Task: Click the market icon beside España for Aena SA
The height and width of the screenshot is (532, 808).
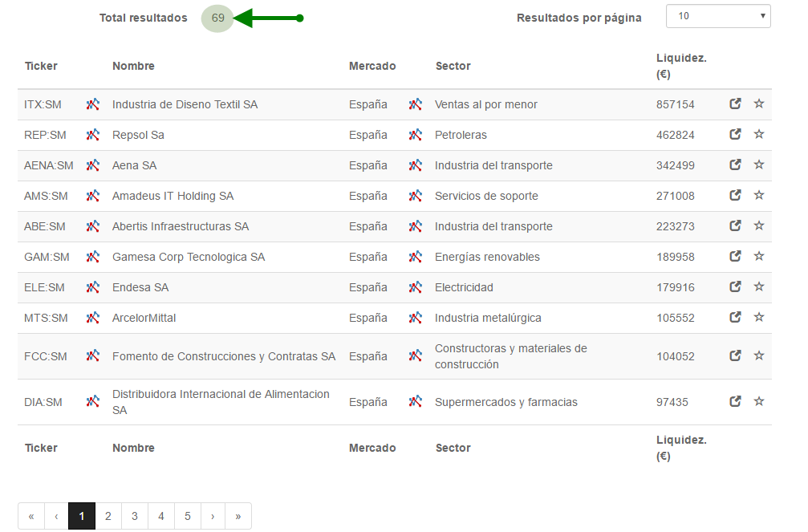Action: (416, 165)
